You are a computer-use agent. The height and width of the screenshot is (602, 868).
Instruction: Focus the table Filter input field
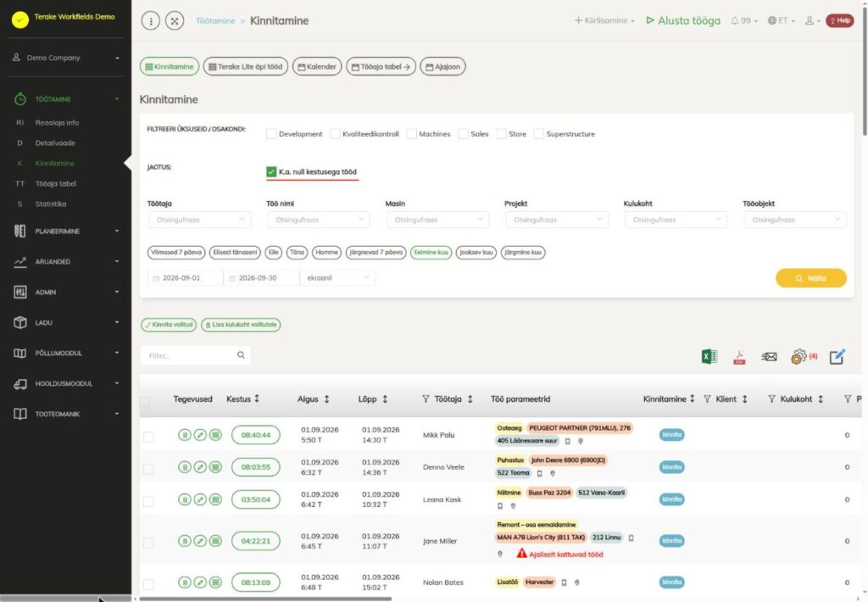click(196, 355)
